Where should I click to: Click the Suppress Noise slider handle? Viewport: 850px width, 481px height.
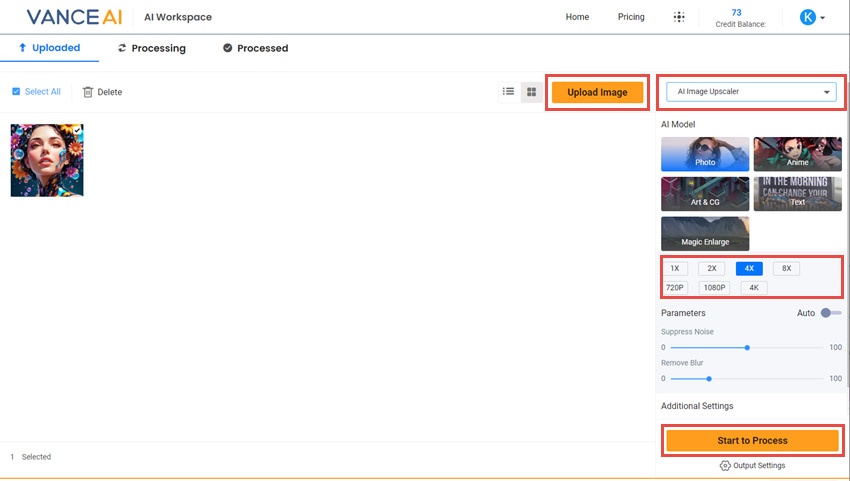tap(747, 348)
